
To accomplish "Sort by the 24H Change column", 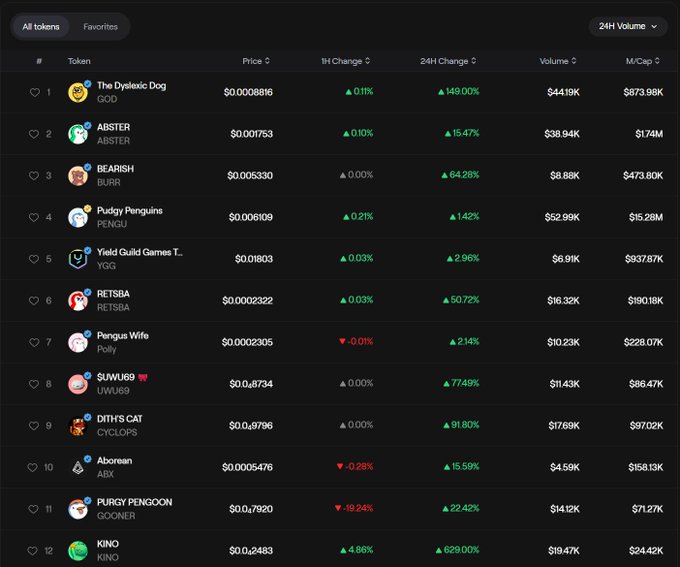I will [448, 61].
